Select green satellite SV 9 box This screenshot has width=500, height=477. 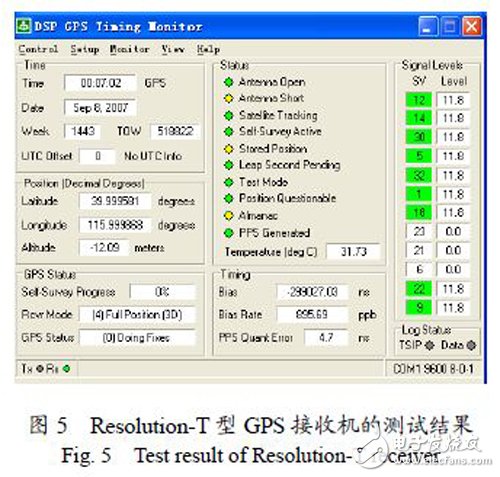(419, 307)
